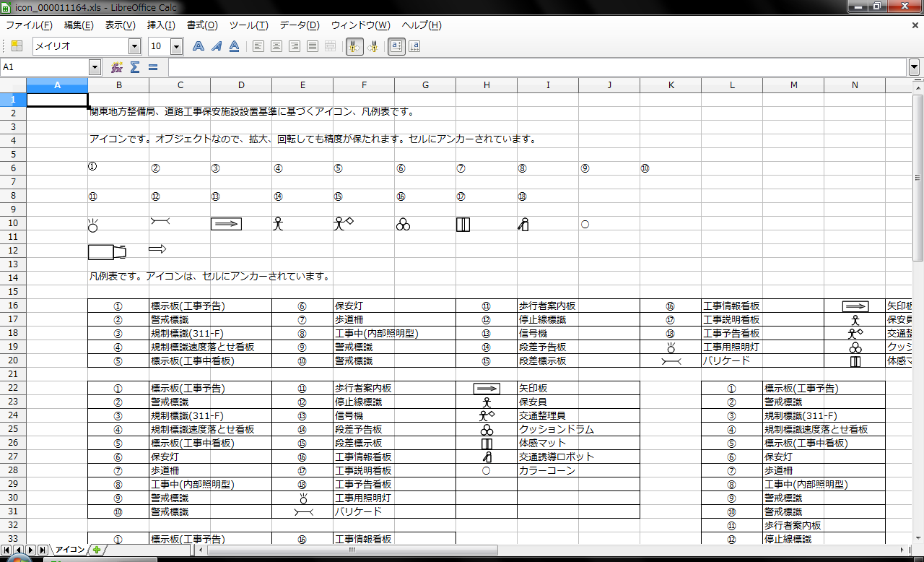Jump to last sheet with navigation button
This screenshot has width=924, height=562.
tap(43, 550)
